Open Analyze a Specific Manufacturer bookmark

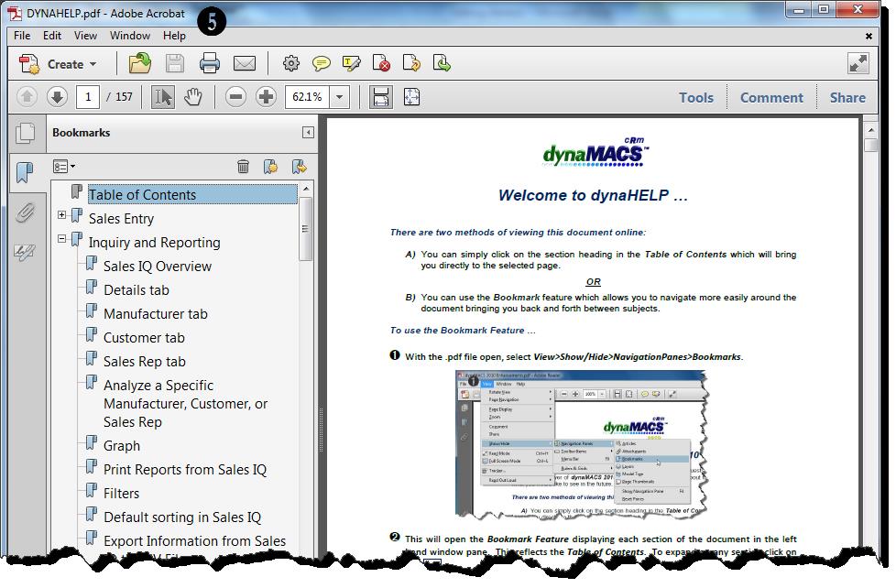point(185,403)
